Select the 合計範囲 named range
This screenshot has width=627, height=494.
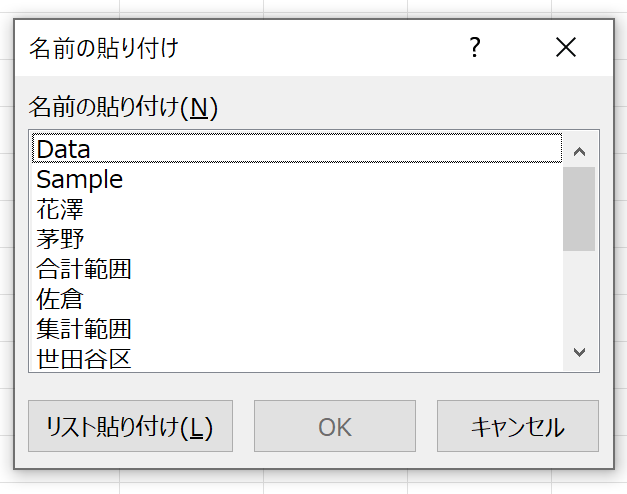click(297, 269)
